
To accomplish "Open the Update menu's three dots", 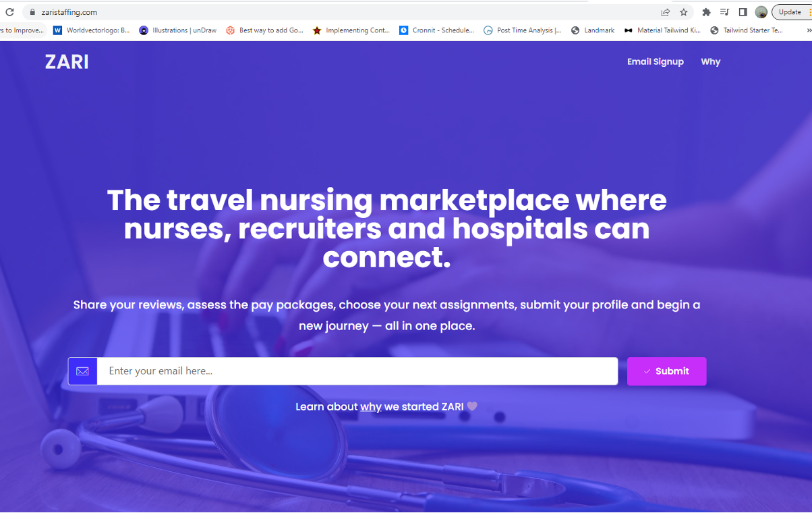I will tap(809, 12).
